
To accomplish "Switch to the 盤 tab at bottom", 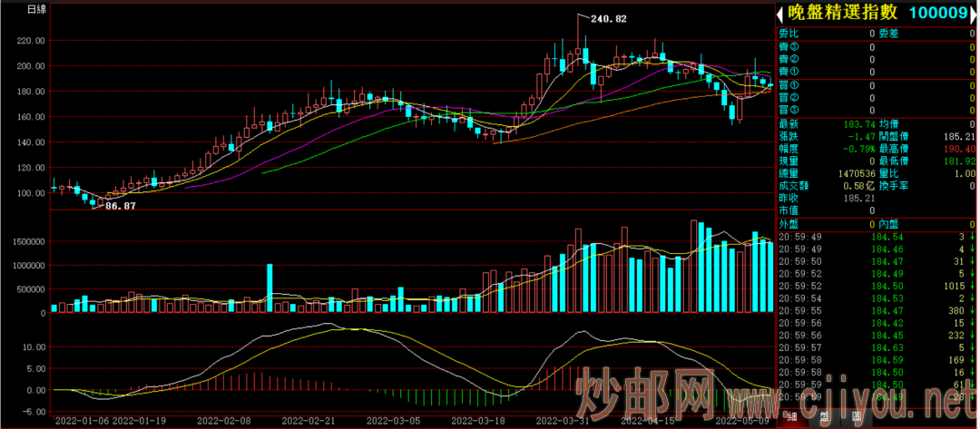I will click(823, 418).
